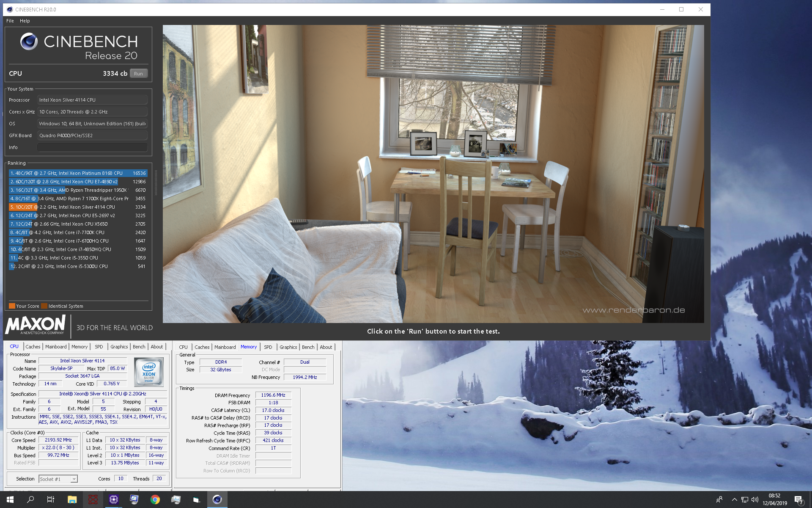Viewport: 812px width, 508px height.
Task: Select ranking row Core i7-6700HQ CPU
Action: (78, 241)
